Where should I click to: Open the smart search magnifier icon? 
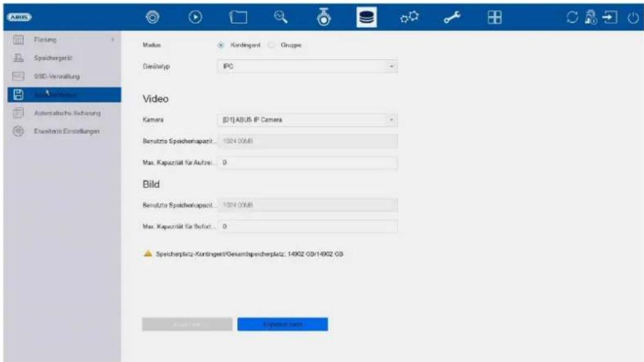coord(281,17)
